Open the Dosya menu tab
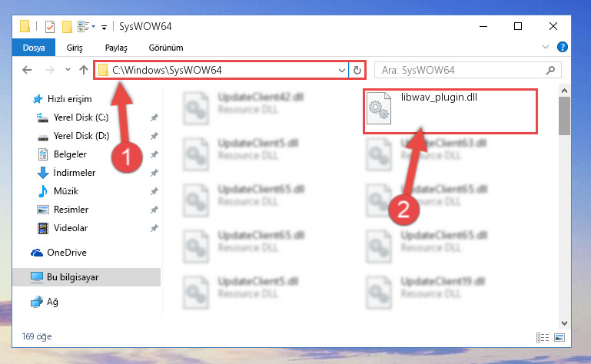 click(x=34, y=48)
